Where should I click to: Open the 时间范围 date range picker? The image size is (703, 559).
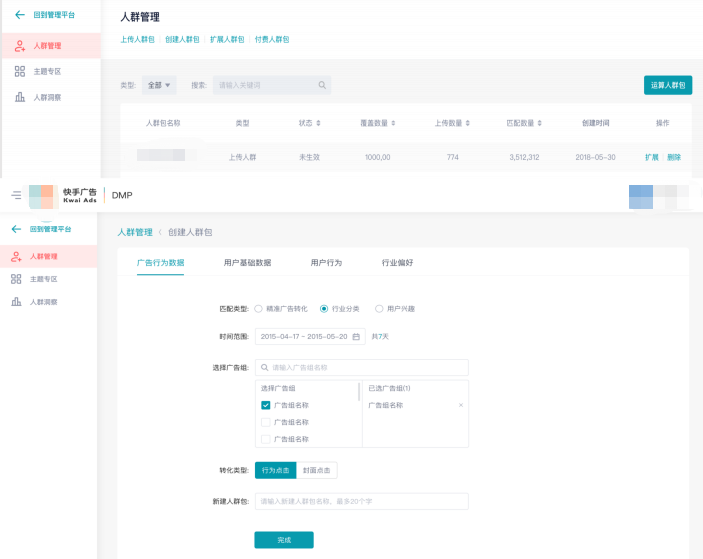click(310, 337)
